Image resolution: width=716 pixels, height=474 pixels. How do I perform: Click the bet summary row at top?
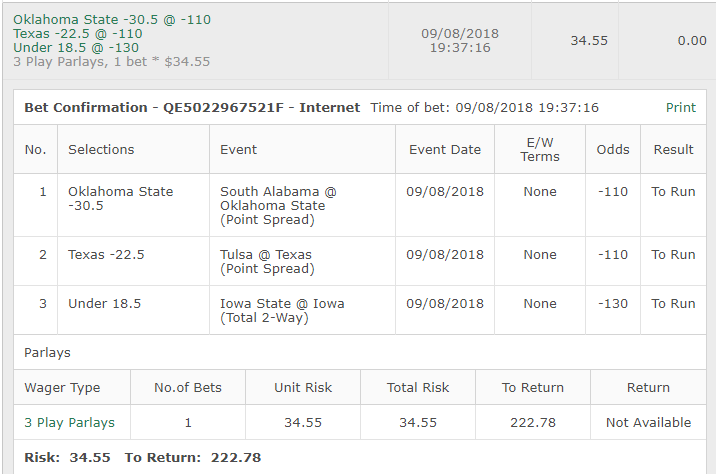click(200, 41)
